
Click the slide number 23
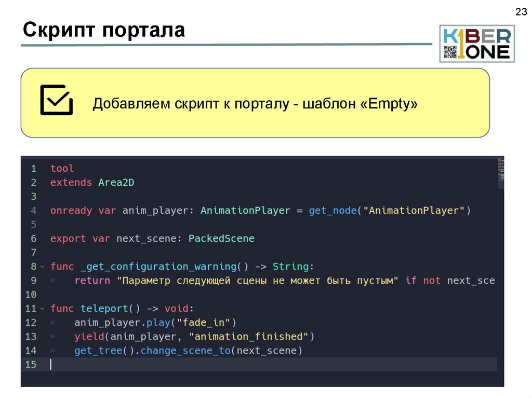521,12
